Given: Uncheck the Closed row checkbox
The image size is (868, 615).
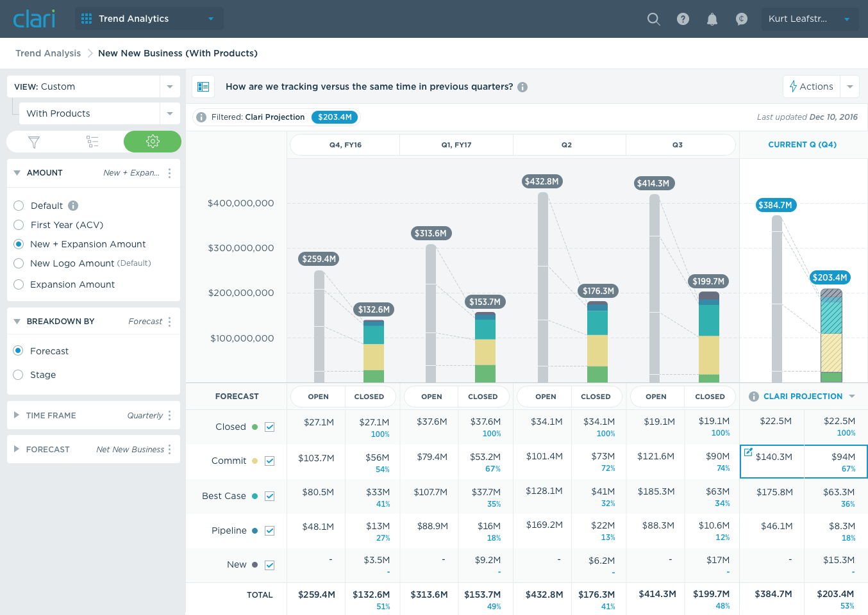Looking at the screenshot, I should pos(270,427).
